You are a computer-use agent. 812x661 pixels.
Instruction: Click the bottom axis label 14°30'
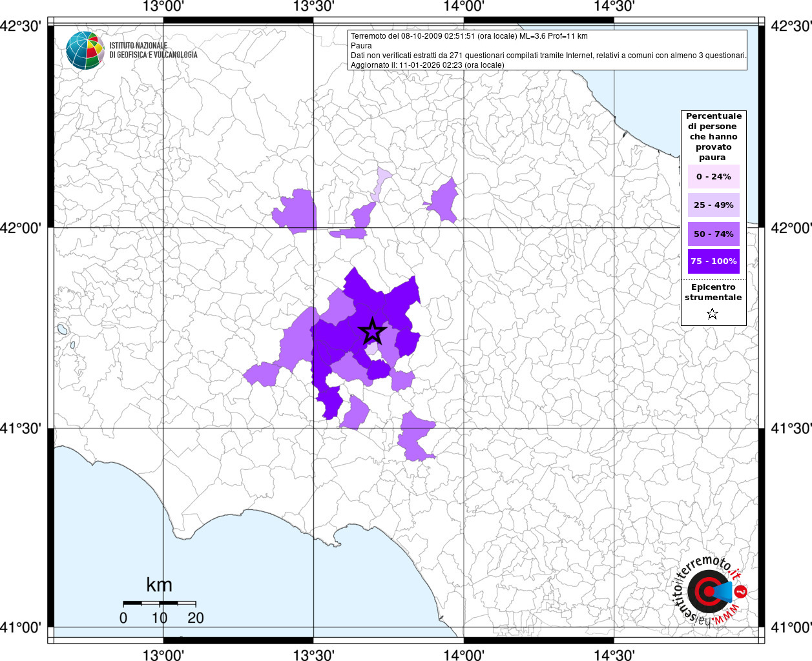point(614,655)
